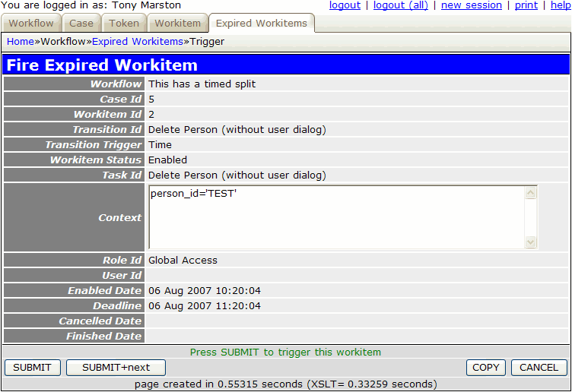Image resolution: width=572 pixels, height=392 pixels.
Task: Open the Workitem tab
Action: pyautogui.click(x=177, y=24)
